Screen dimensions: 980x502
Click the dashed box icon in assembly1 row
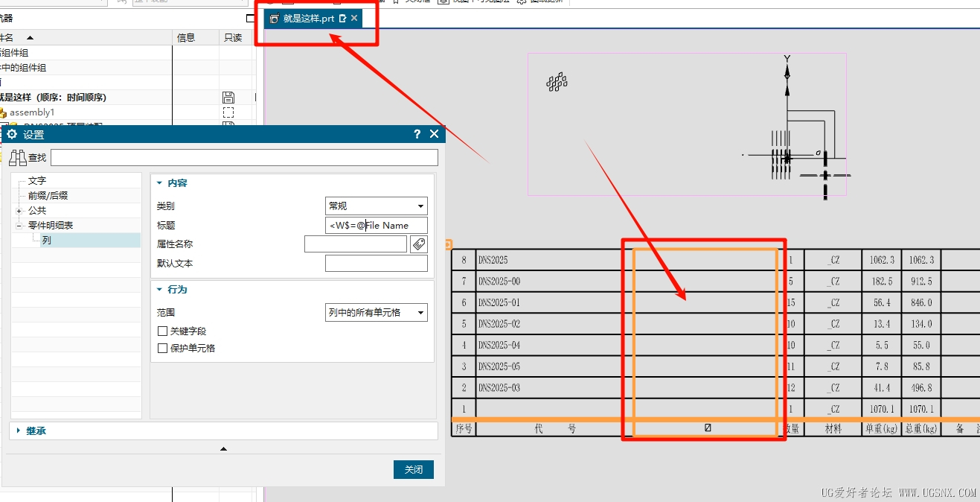[x=228, y=112]
